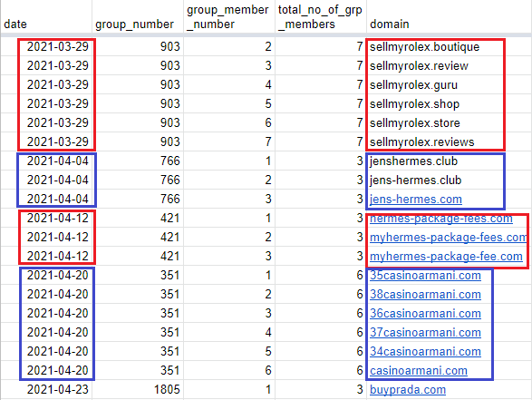The image size is (532, 400).
Task: Click the myhermes-package-fees.com hyperlink
Action: (449, 238)
